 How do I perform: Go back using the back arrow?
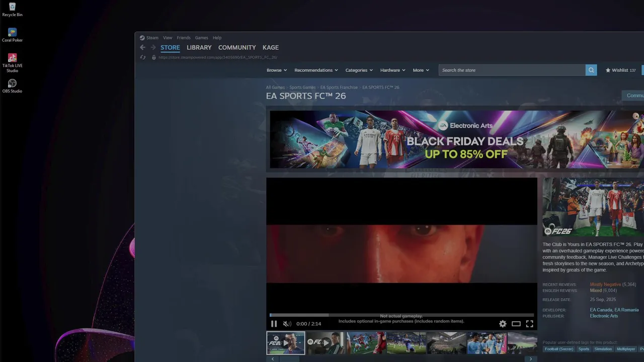[142, 47]
